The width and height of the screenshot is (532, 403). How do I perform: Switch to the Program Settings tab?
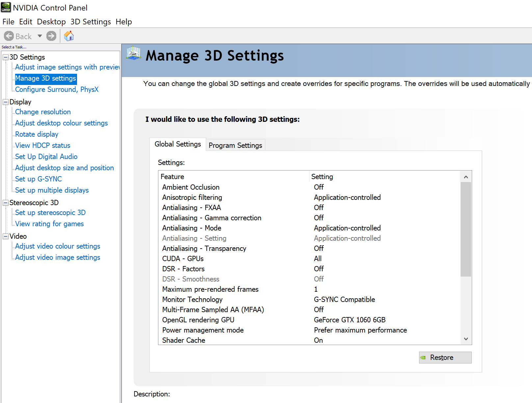tap(235, 145)
